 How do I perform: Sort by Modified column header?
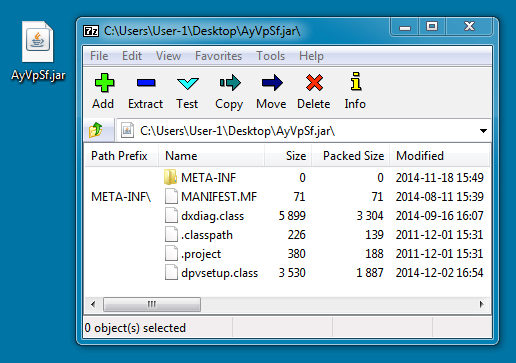coord(439,156)
